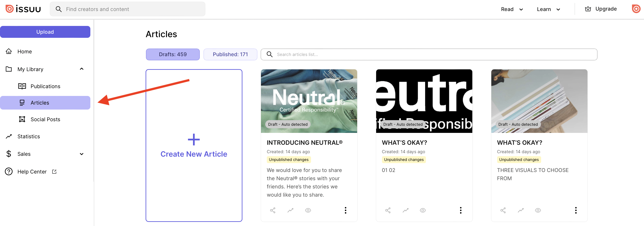Click the Create New Article card
Screen dimensions: 644x226
point(194,146)
